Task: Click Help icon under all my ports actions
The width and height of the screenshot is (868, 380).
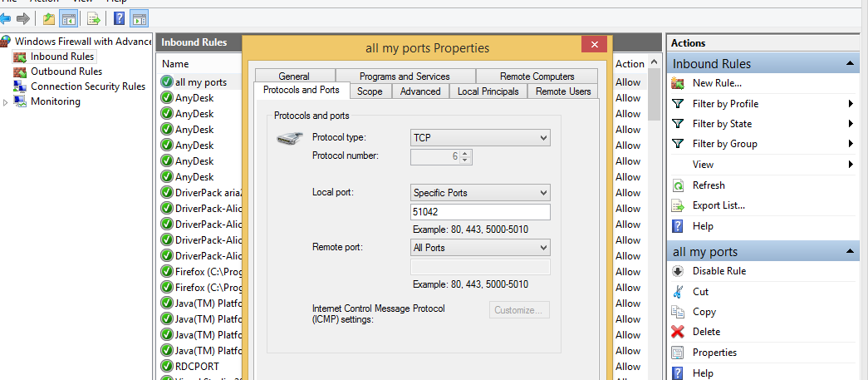Action: [678, 373]
